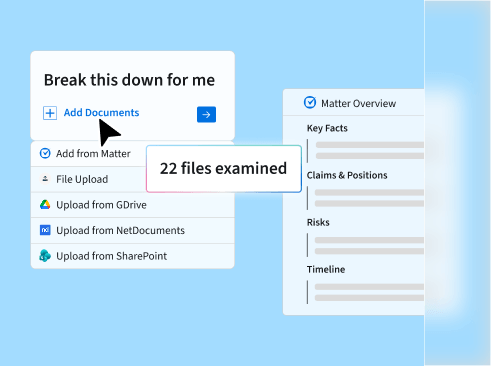Screen dimensions: 491x366
Task: Pick Upload from NetDocuments
Action: click(133, 230)
